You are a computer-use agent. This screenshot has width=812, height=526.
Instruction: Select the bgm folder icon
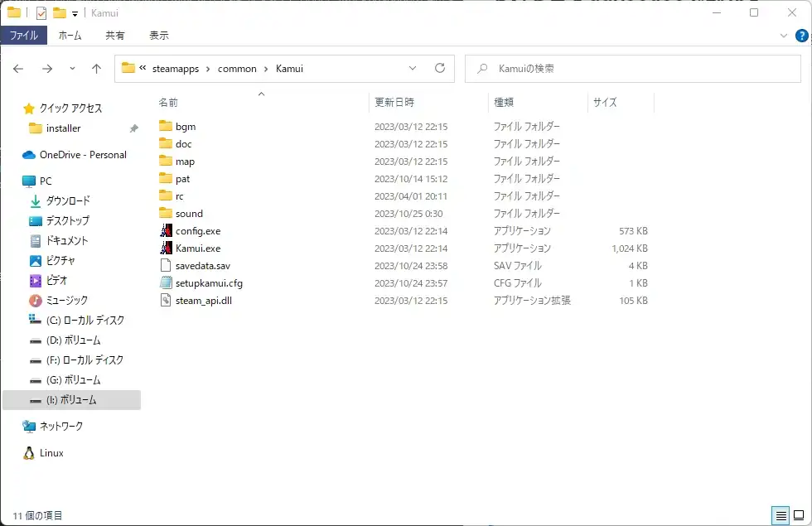click(x=166, y=127)
